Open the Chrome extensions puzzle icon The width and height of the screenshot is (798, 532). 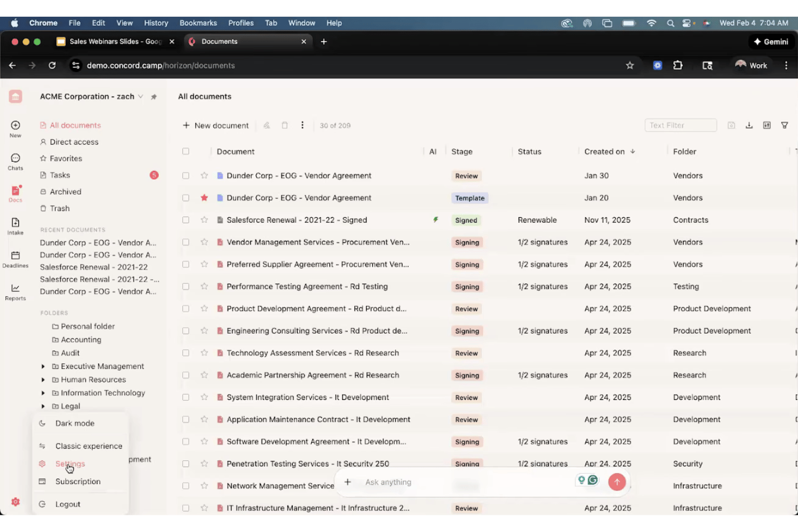(x=678, y=65)
